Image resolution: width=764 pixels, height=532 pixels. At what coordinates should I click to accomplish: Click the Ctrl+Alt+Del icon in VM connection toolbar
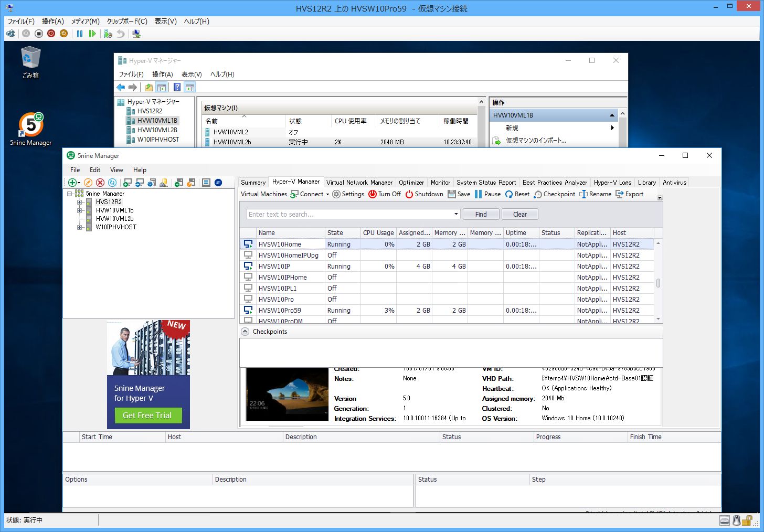[10, 34]
